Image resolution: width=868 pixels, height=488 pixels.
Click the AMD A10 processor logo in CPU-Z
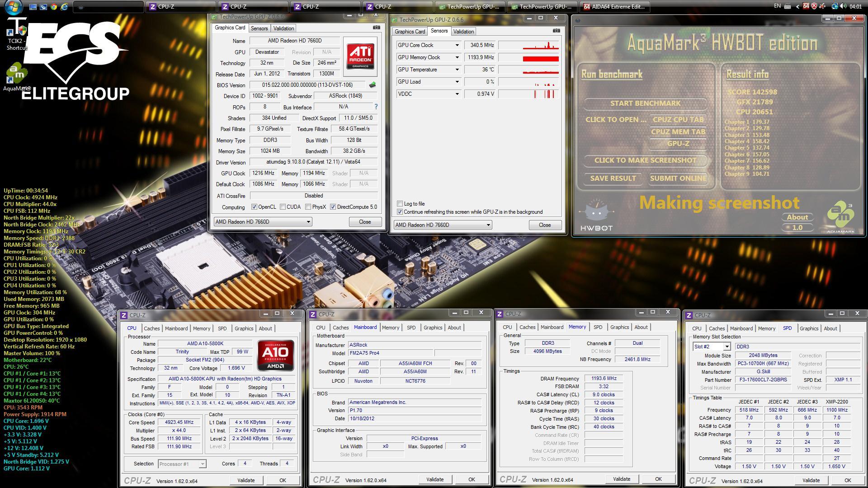point(275,355)
